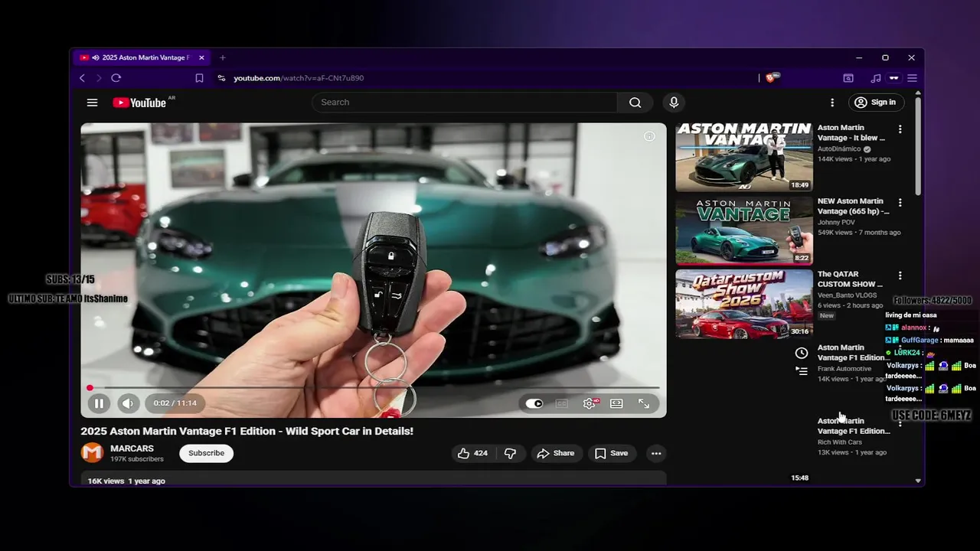Open options for the QATAR CUSTOM SHOW video

900,275
